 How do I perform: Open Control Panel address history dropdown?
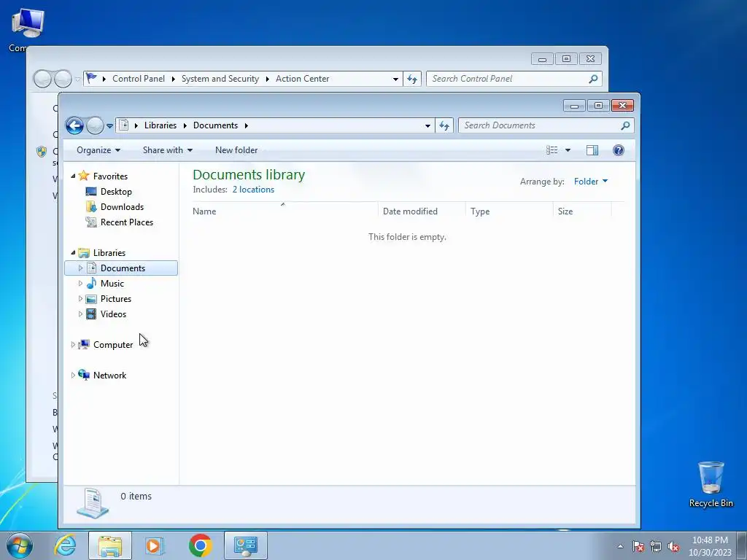[395, 79]
